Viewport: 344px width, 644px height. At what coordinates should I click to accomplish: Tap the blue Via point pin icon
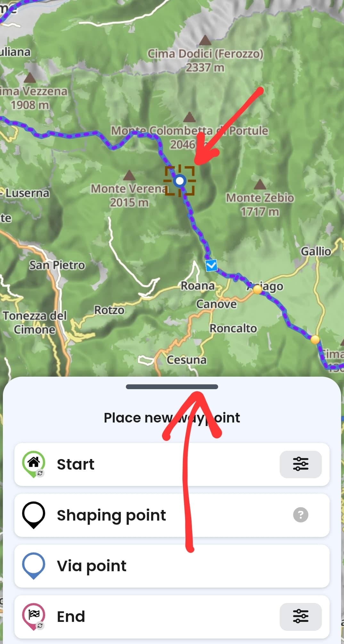33,566
